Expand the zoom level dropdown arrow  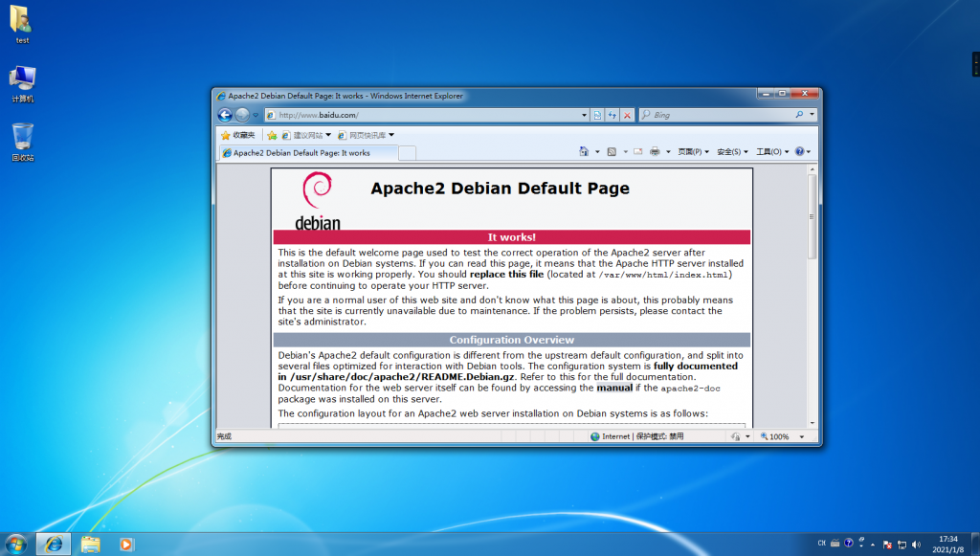click(802, 436)
